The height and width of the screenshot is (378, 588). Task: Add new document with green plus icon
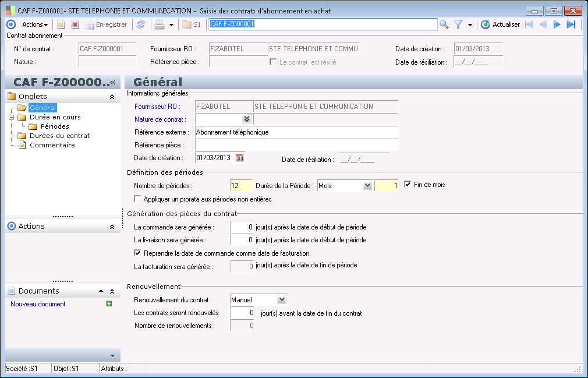click(x=109, y=304)
